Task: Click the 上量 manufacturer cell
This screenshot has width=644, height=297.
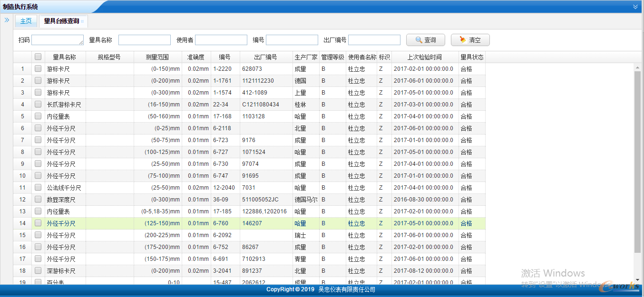Action: (300, 93)
